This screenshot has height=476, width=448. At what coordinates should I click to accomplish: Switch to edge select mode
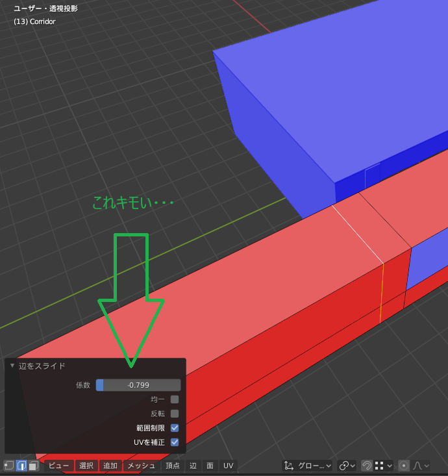(21, 466)
